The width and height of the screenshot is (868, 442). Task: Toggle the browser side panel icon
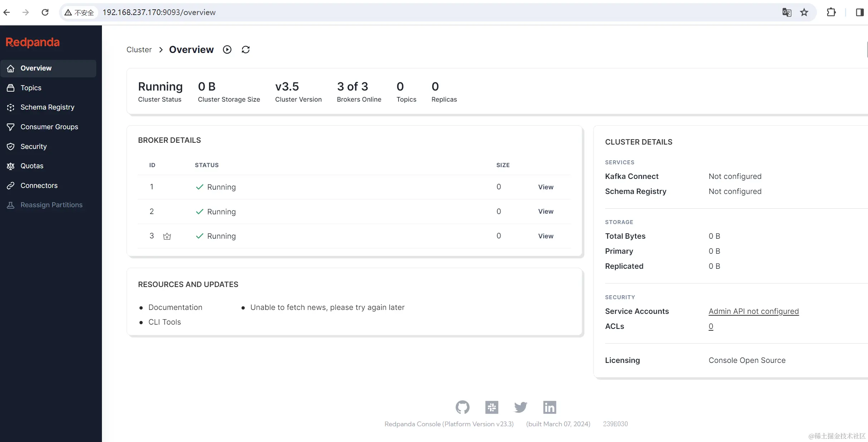point(859,13)
